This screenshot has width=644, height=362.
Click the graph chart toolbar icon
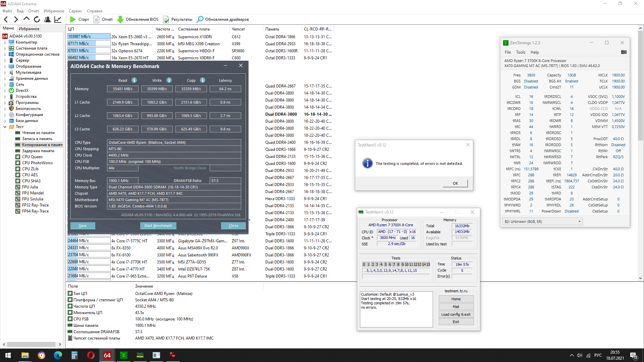(58, 19)
